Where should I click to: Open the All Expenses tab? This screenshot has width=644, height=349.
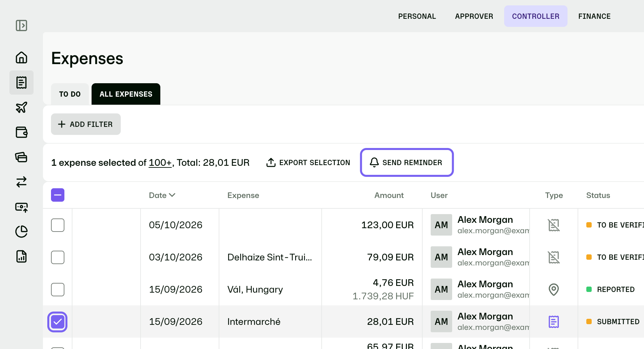point(126,94)
